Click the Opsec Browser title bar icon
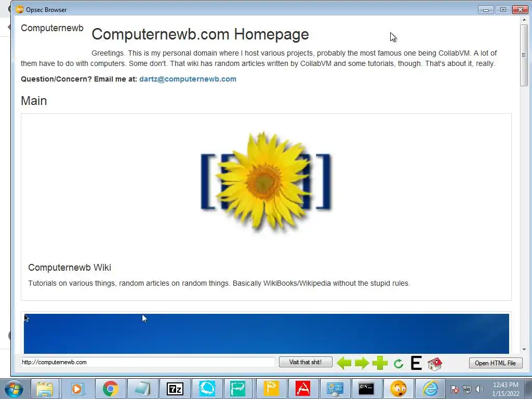The image size is (532, 399). pyautogui.click(x=20, y=9)
